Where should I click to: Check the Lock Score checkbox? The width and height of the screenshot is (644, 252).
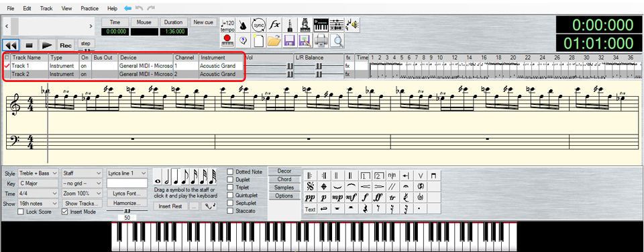(x=21, y=212)
